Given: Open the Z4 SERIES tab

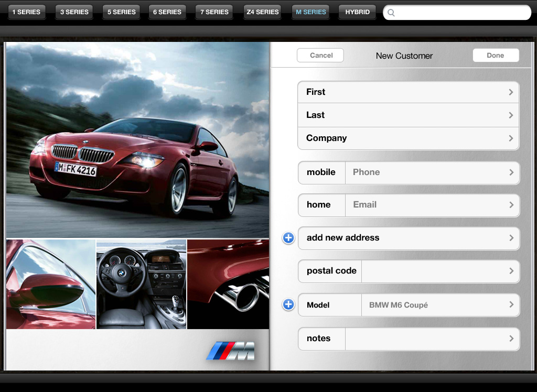Looking at the screenshot, I should click(262, 12).
